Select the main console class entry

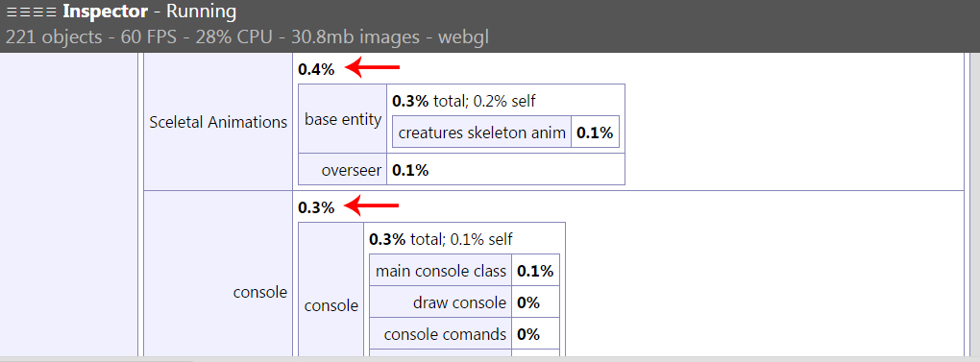coord(441,271)
